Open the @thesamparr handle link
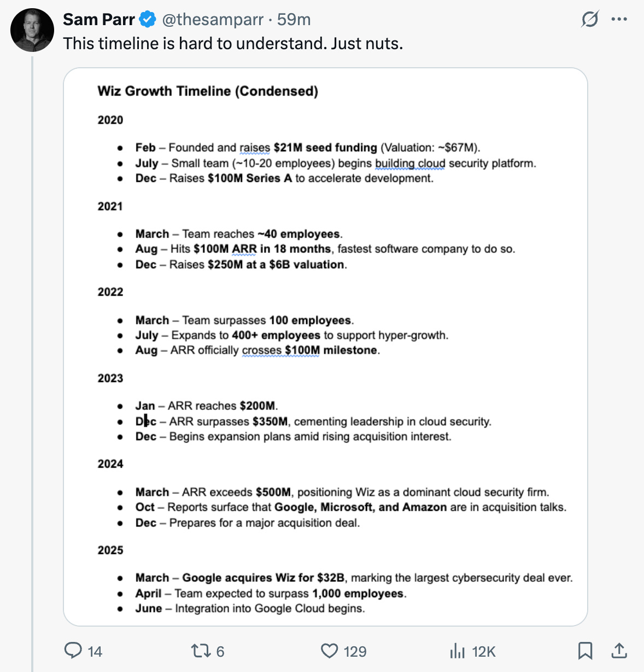The image size is (644, 672). (x=213, y=20)
